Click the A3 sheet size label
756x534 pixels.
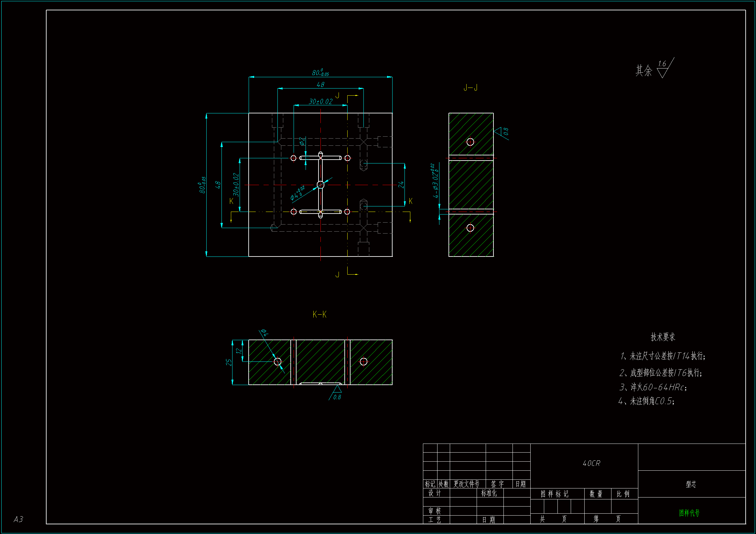tap(18, 519)
